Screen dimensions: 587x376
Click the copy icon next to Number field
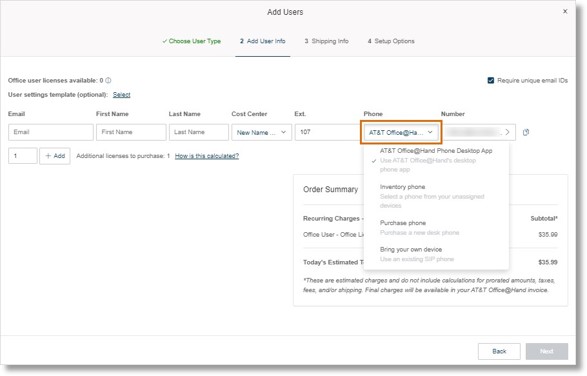coord(526,132)
